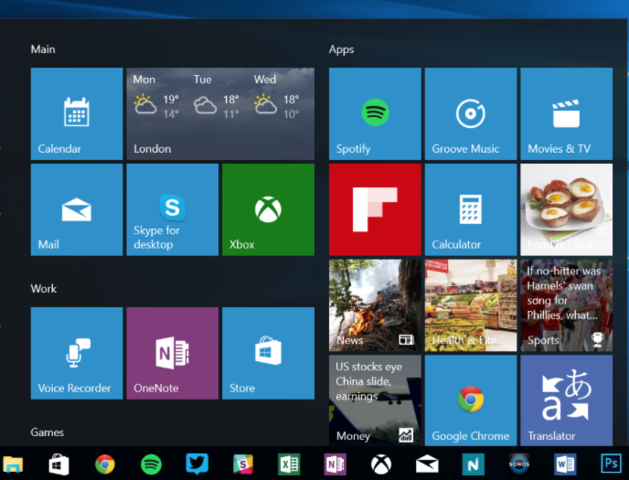Open the green N app in taskbar
629x480 pixels.
pos(473,464)
